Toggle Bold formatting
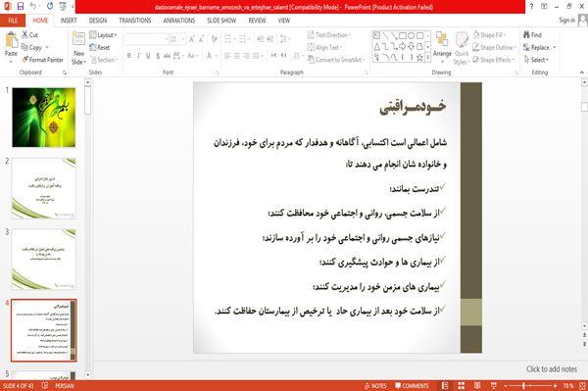 pos(129,56)
